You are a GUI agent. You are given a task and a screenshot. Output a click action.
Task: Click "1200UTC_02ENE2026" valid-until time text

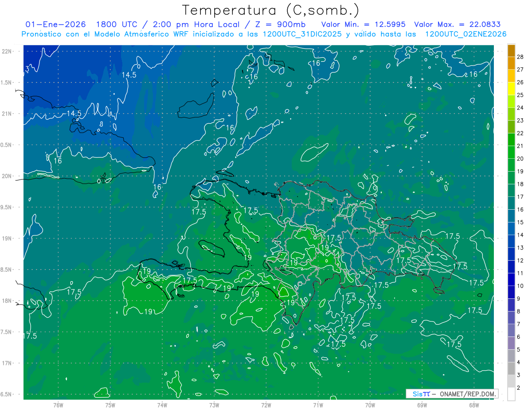[x=465, y=34]
